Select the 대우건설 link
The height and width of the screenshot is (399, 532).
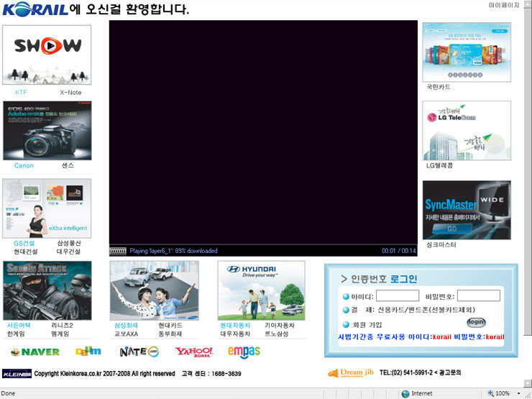click(x=68, y=252)
